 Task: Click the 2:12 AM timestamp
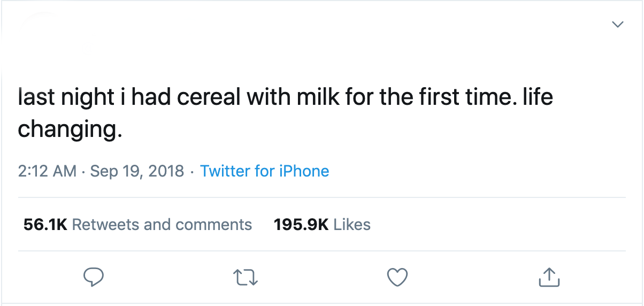pos(47,171)
